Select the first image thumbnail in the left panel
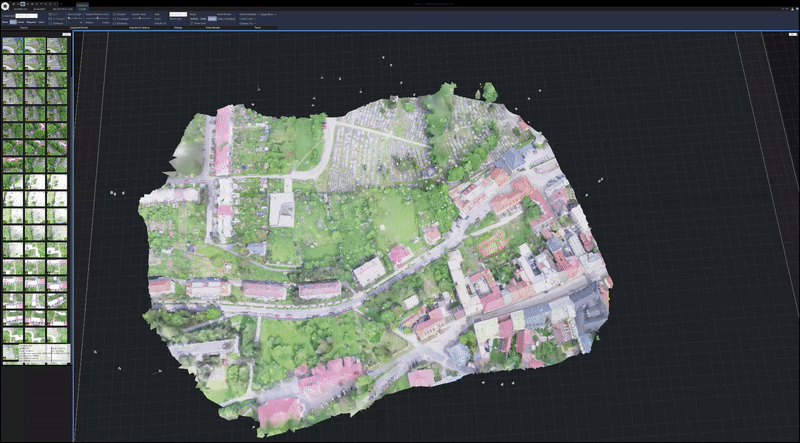 12,45
